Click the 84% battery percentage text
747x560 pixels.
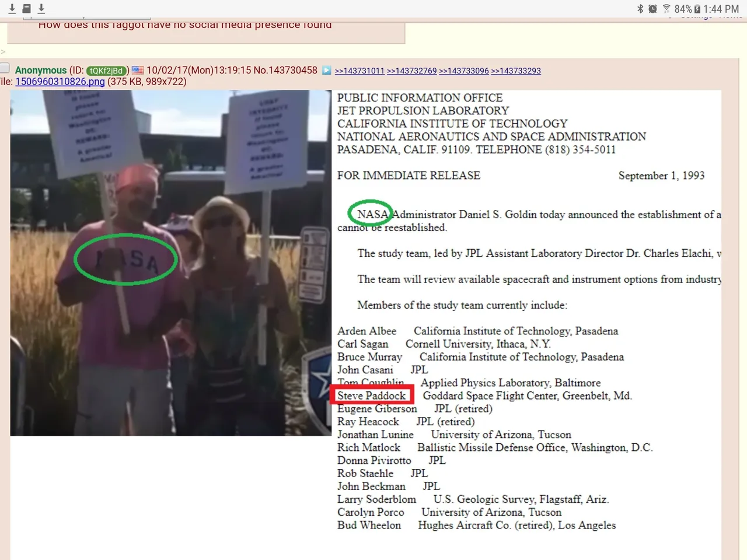(x=683, y=9)
